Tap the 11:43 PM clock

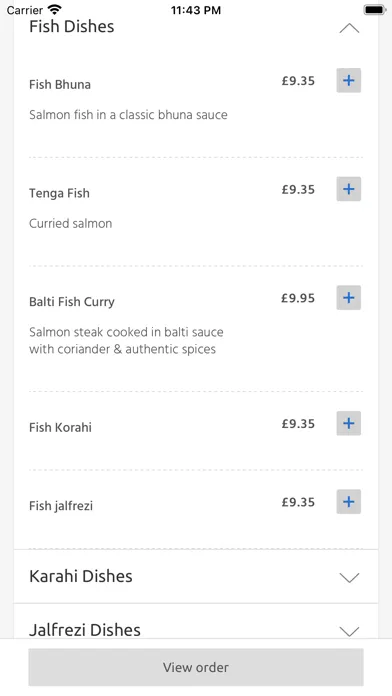click(196, 10)
